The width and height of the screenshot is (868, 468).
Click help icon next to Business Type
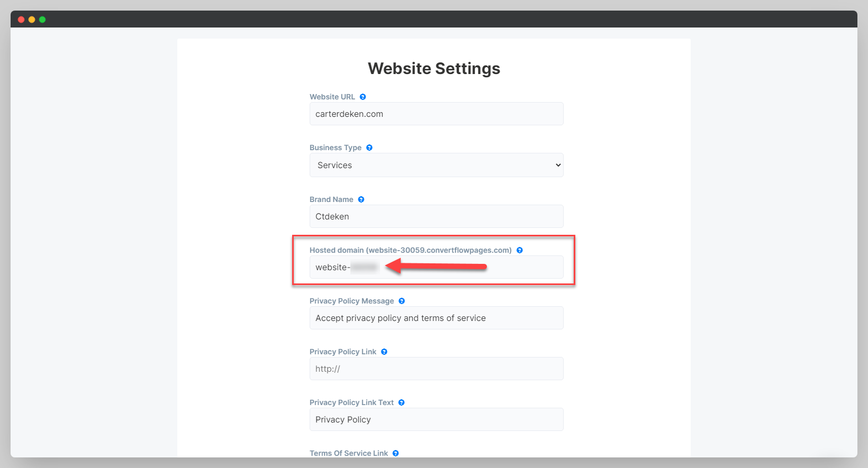(369, 148)
